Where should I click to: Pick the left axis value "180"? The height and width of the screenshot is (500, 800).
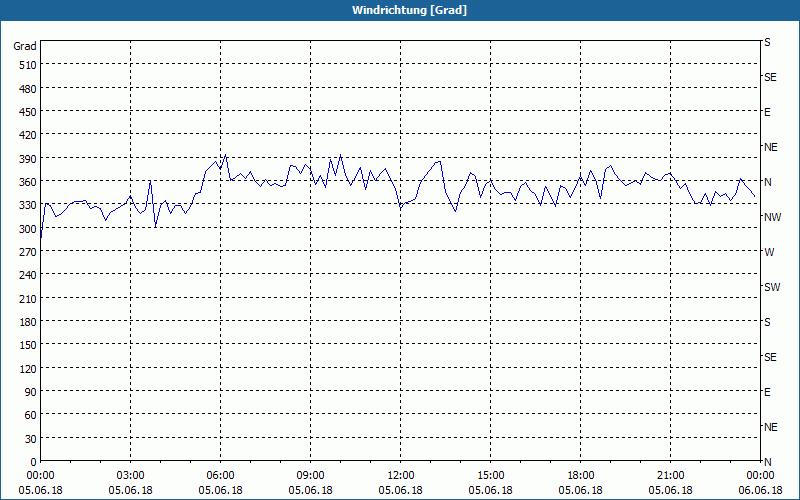[28, 322]
